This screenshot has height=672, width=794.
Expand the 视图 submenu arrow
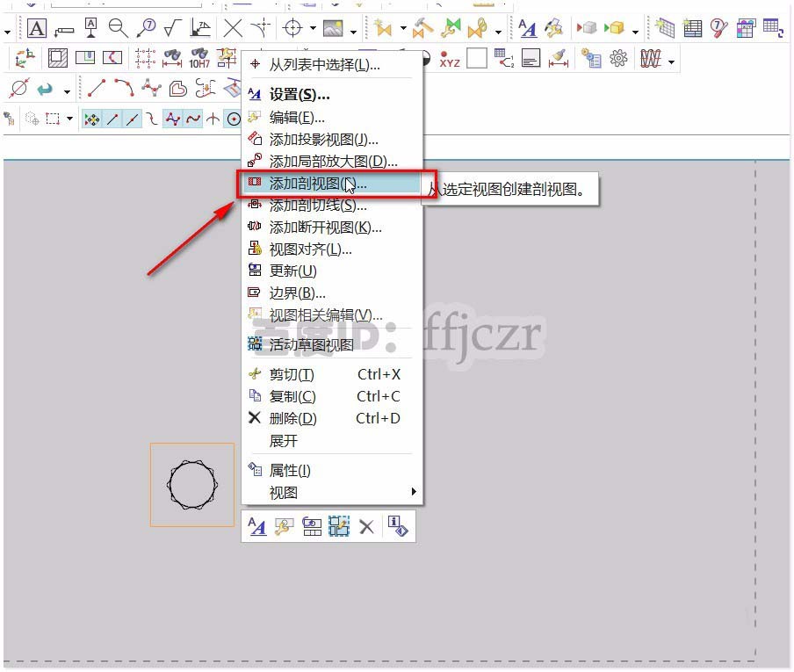click(414, 492)
